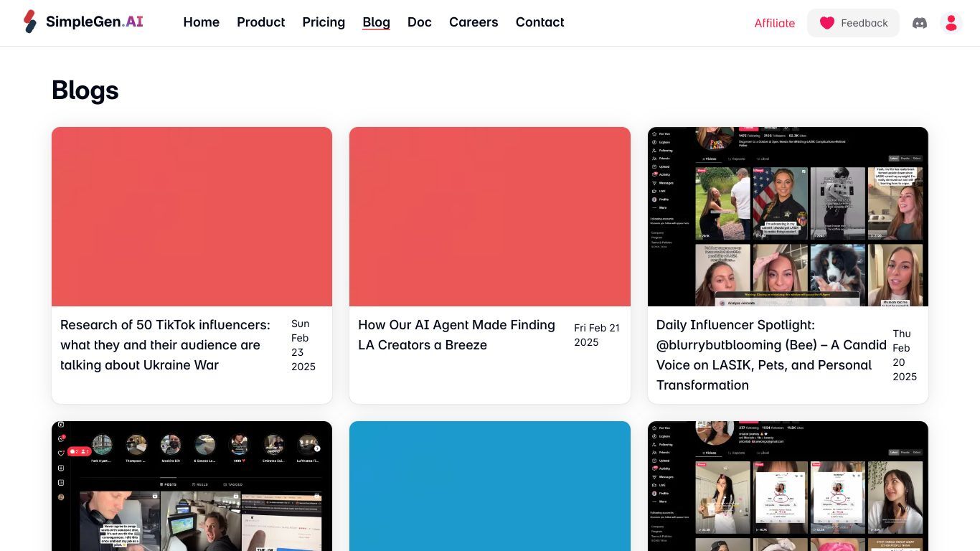The image size is (980, 551).
Task: Click the Feedback button
Action: coord(853,23)
